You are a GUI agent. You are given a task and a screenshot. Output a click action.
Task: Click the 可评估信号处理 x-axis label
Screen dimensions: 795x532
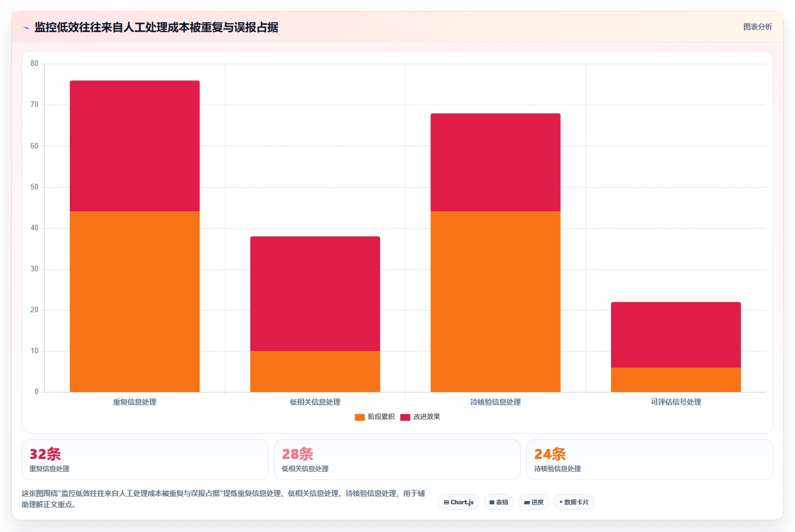676,402
